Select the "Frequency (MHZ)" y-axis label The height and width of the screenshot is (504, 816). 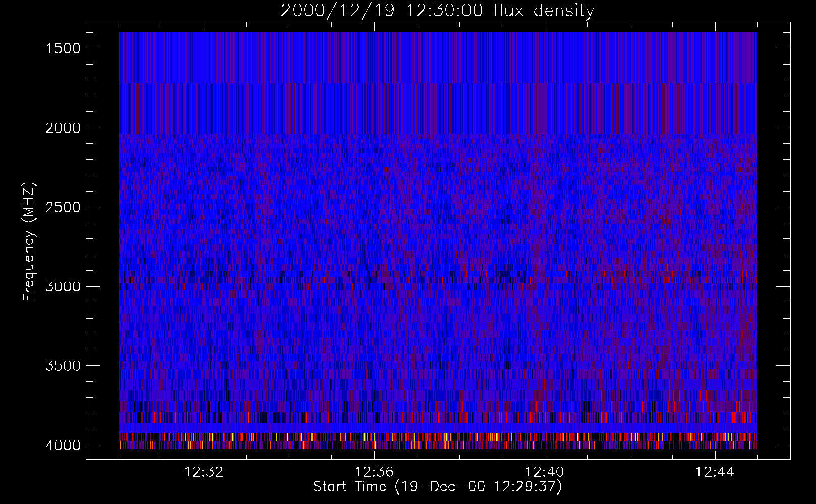(29, 242)
